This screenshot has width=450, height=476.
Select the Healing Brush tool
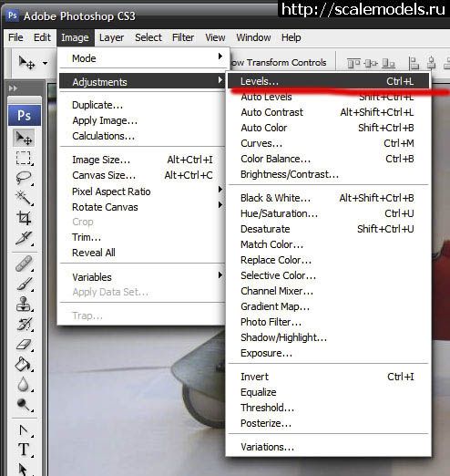[24, 264]
